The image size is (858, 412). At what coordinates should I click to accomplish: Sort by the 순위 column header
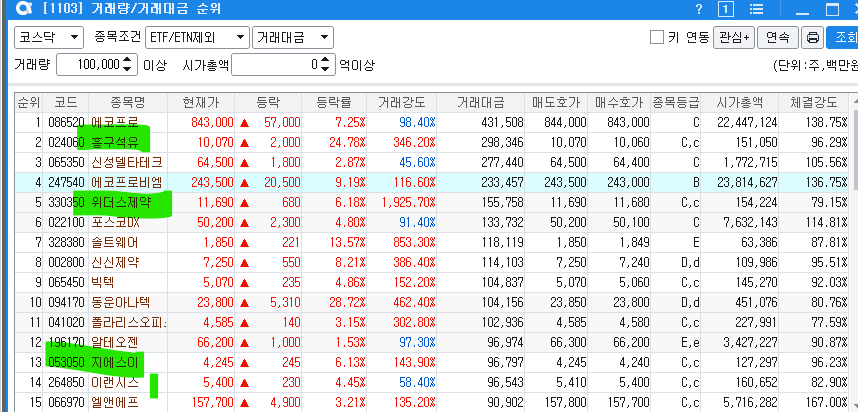pos(28,102)
